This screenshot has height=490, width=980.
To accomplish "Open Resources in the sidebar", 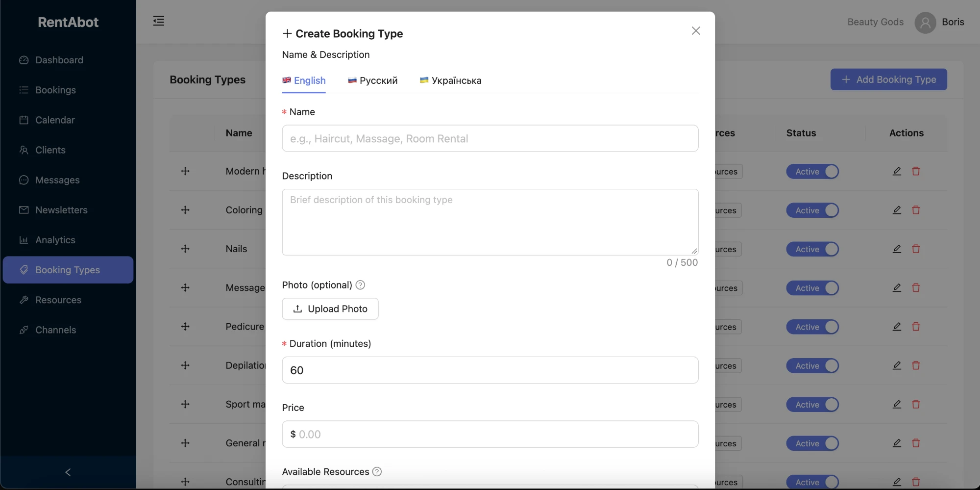I will point(68,300).
